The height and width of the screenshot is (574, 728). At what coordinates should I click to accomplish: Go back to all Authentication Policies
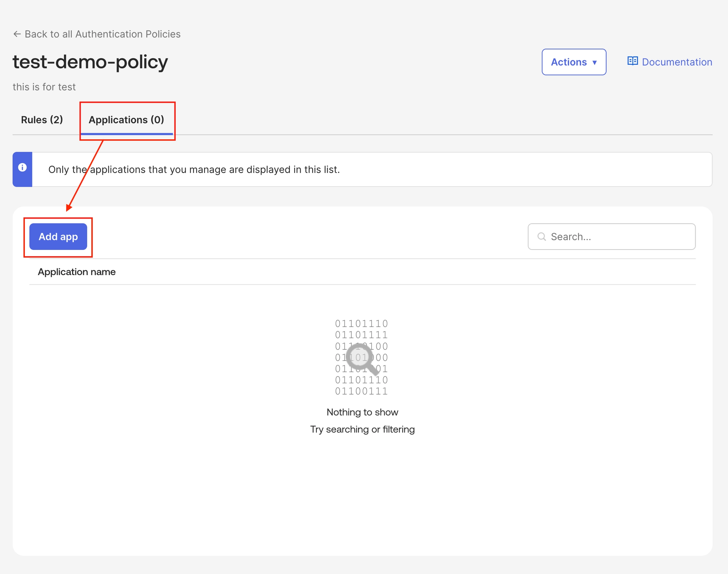tap(102, 34)
